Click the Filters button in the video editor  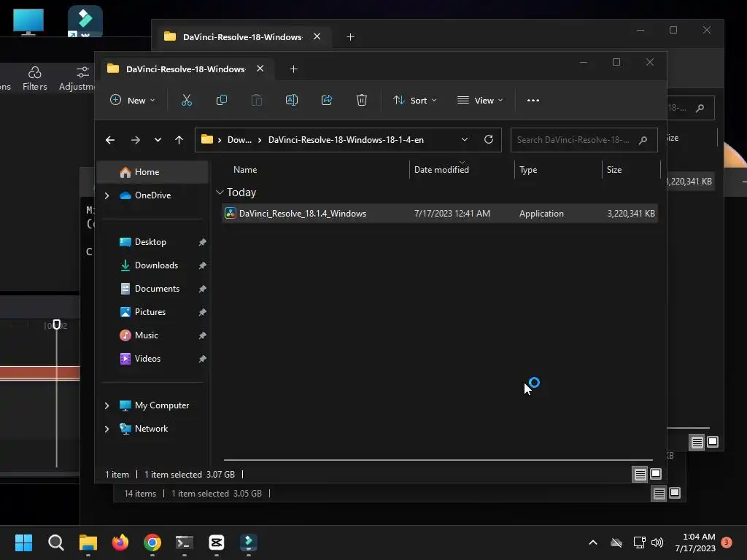(35, 79)
